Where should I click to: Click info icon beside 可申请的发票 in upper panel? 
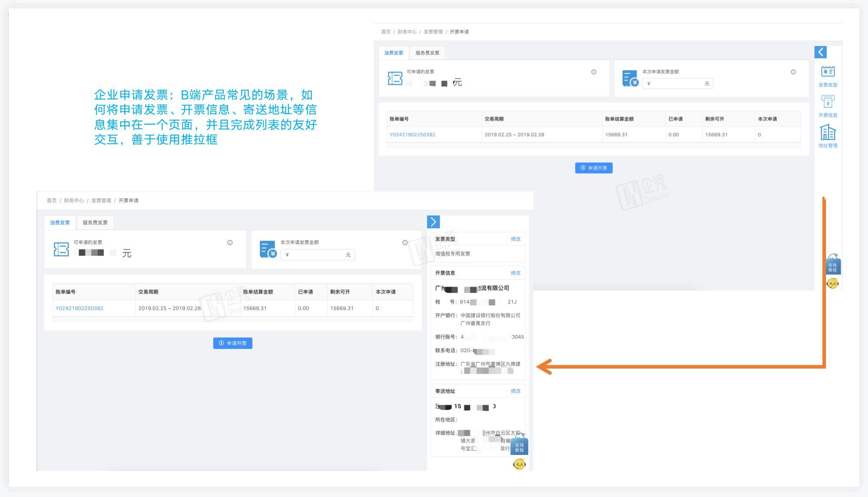coord(594,72)
